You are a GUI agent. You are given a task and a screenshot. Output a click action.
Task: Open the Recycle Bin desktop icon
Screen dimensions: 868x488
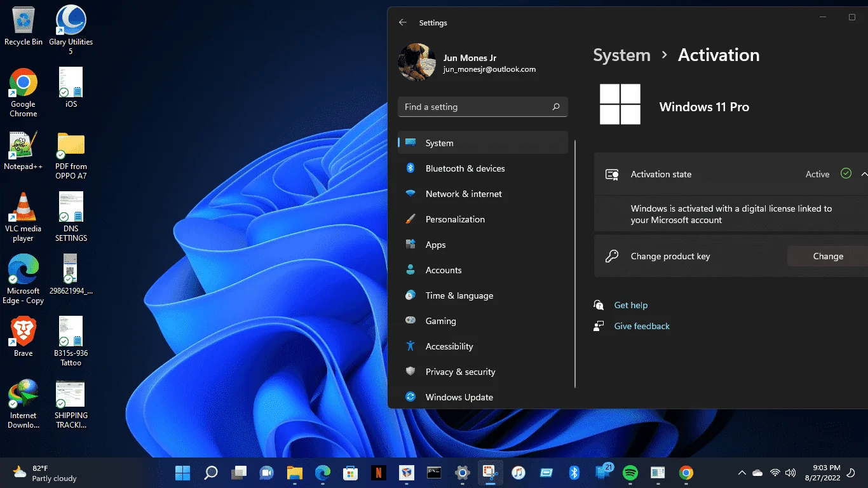coord(24,26)
